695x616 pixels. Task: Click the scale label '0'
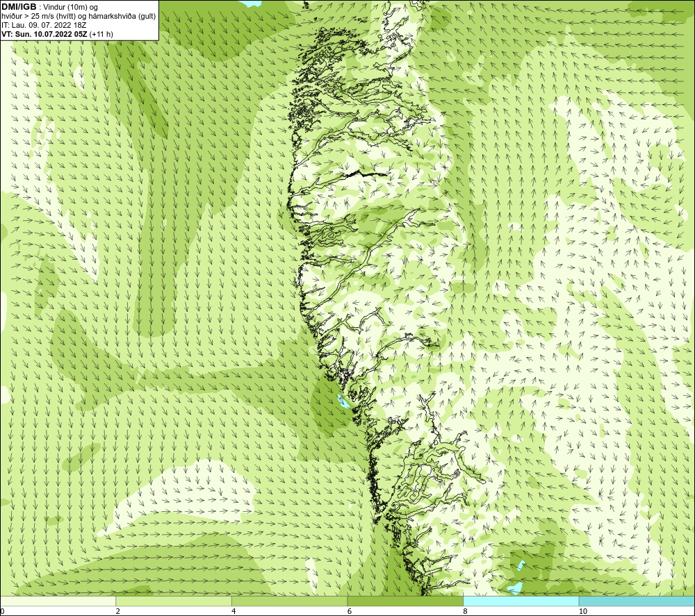click(2, 612)
